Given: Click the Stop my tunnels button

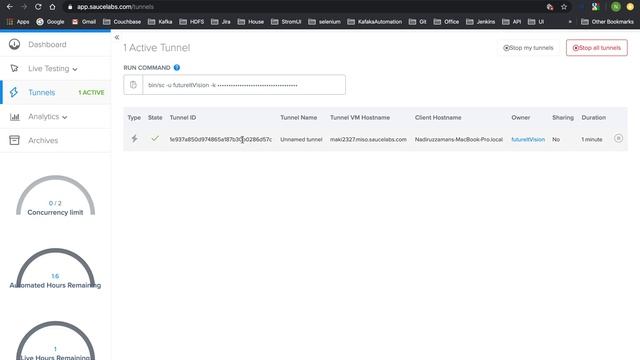Looking at the screenshot, I should [x=528, y=48].
